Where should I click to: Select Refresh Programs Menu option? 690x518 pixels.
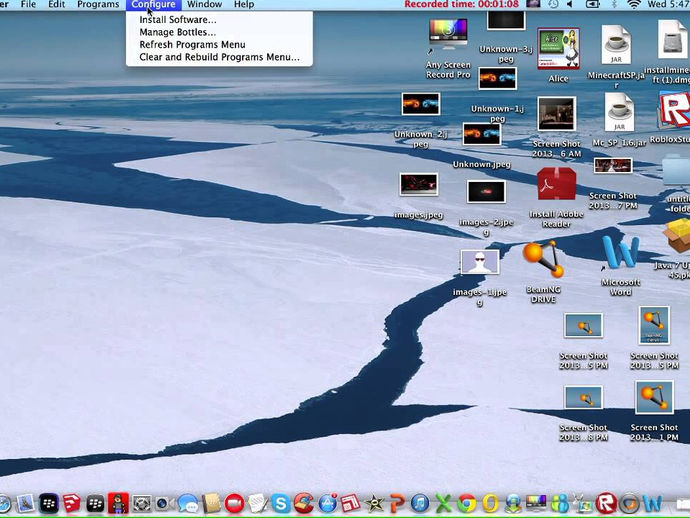point(192,45)
